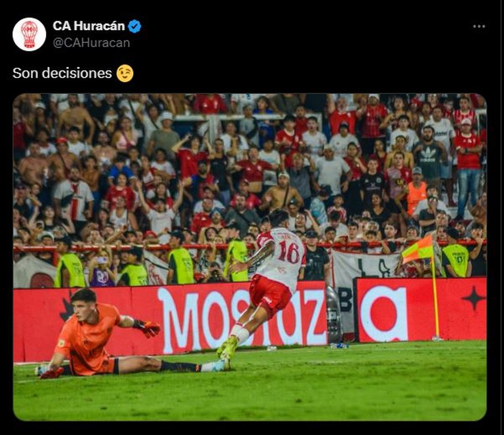Image resolution: width=504 pixels, height=435 pixels.
Task: Click the number 16 on the player's jersey
Action: (x=289, y=252)
